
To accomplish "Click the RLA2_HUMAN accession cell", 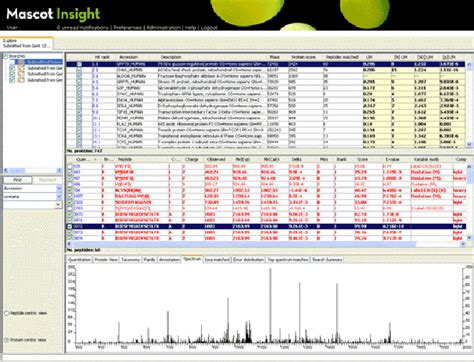I will [130, 124].
